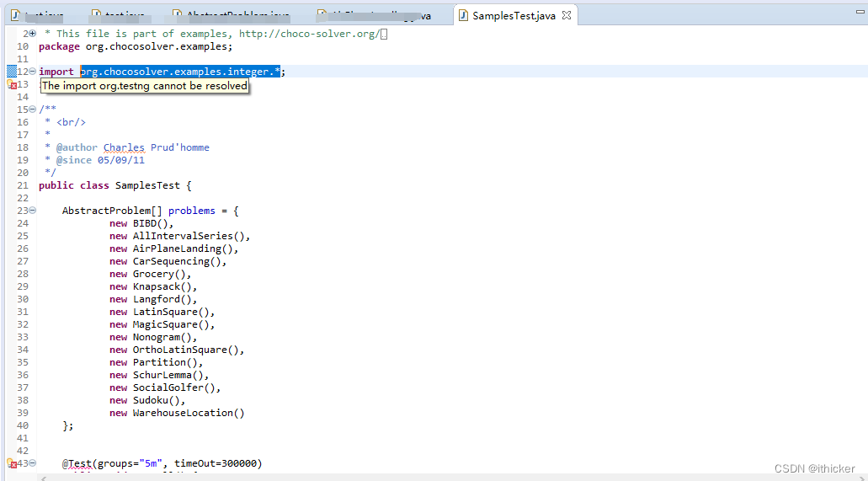Collapse the Javadoc comment at line 15
868x481 pixels.
pyautogui.click(x=33, y=110)
